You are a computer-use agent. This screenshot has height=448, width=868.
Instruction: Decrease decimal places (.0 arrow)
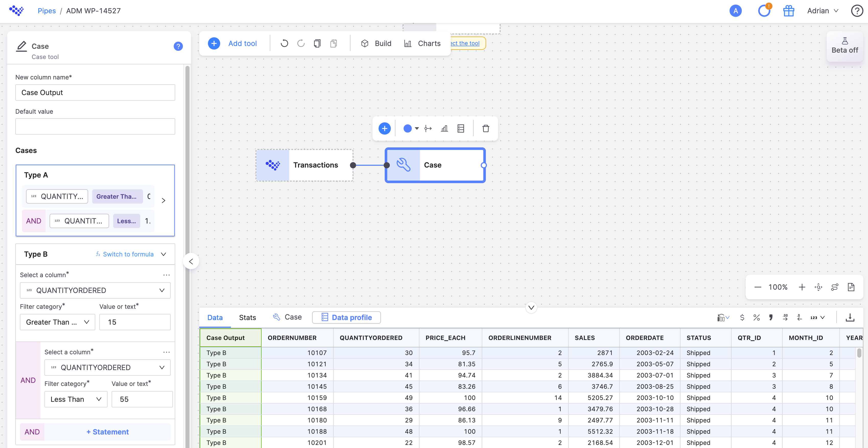(800, 317)
